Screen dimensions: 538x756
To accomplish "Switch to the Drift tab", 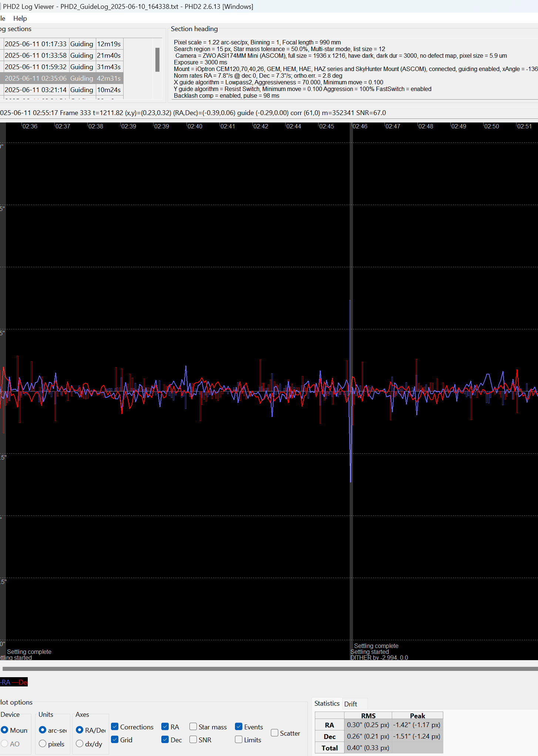I will (x=350, y=704).
